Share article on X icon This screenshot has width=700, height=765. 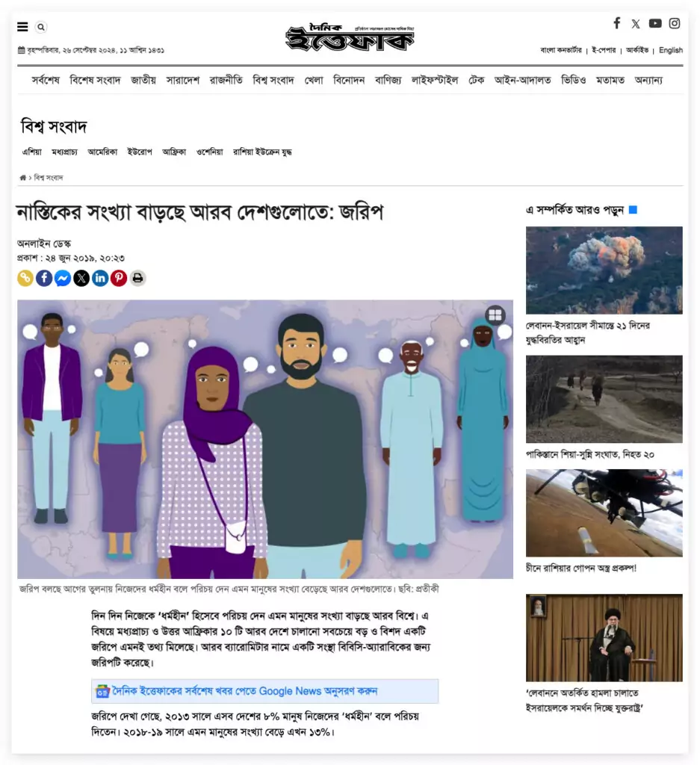(x=81, y=278)
